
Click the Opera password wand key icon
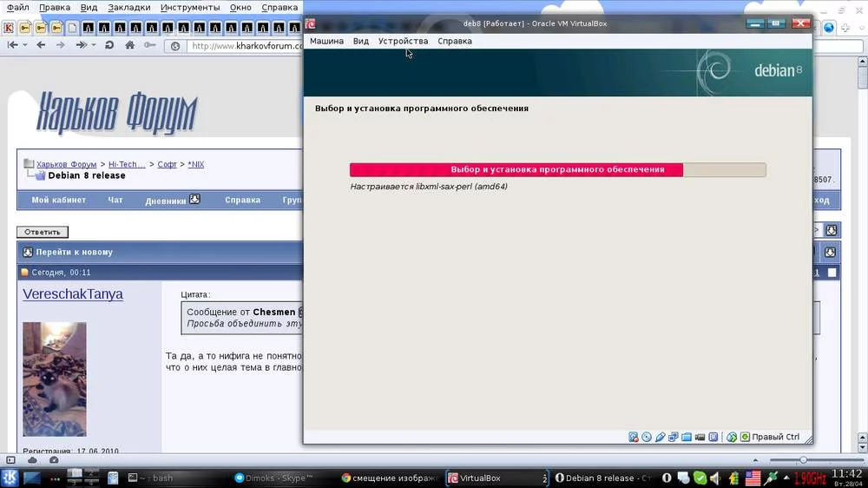coord(149,45)
